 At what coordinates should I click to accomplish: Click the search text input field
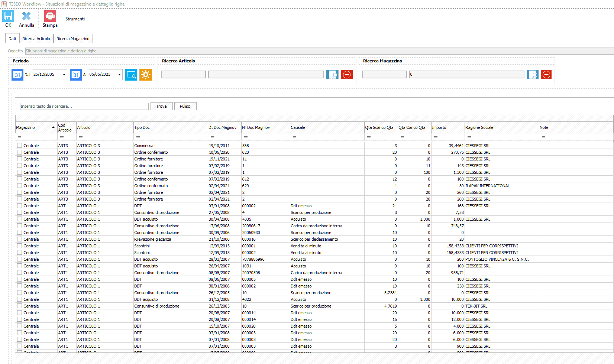[x=84, y=106]
